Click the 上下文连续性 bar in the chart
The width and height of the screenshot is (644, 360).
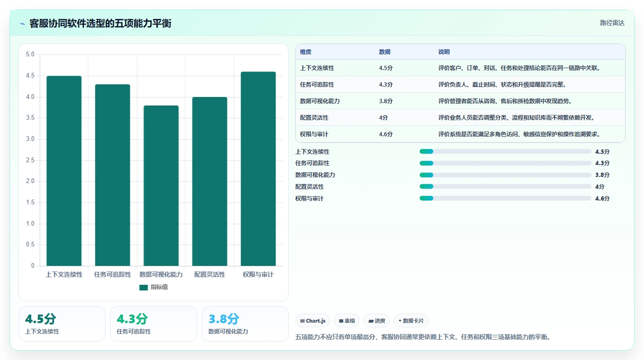(x=64, y=171)
